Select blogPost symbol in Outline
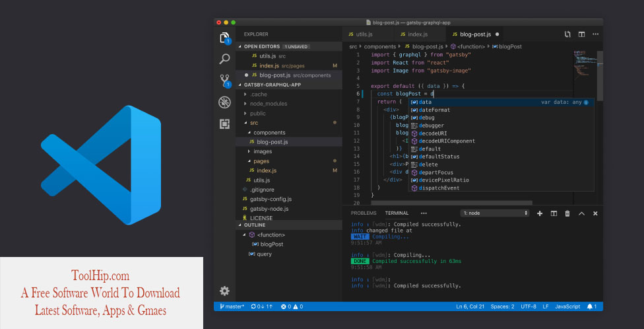Screen dimensions: 644x329 tap(289, 244)
